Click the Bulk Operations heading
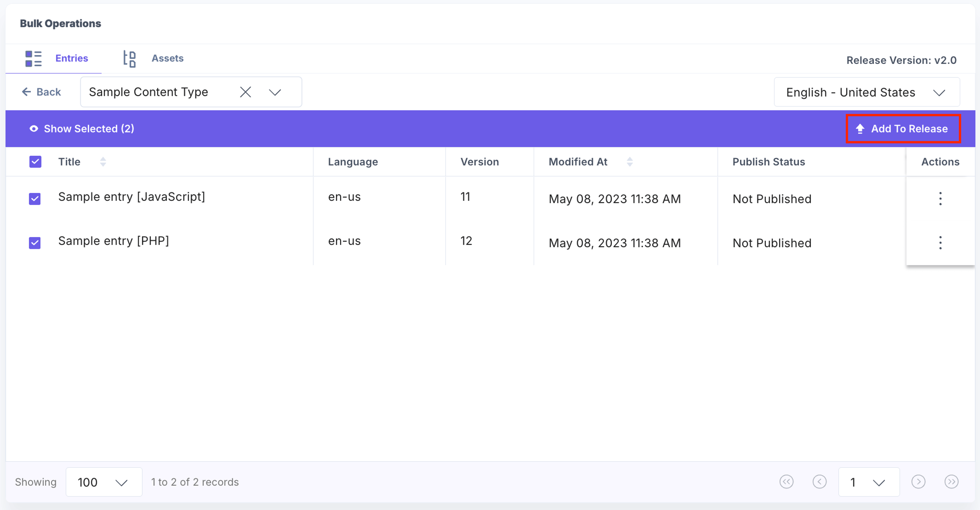 (60, 23)
